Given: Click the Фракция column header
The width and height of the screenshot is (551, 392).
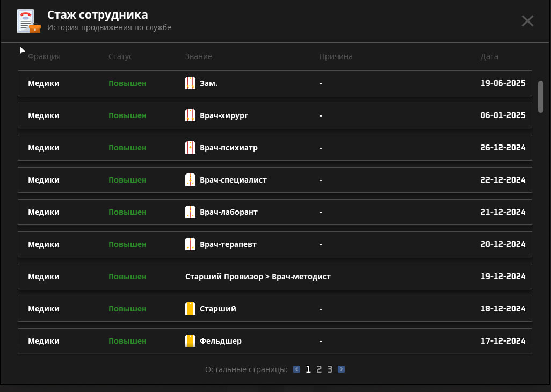Looking at the screenshot, I should coord(44,56).
